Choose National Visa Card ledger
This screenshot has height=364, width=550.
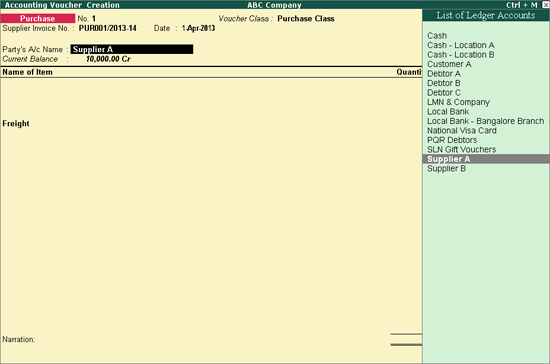[462, 130]
